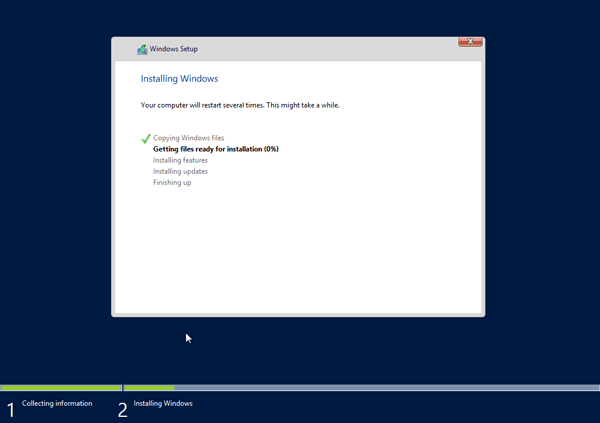Click the Collecting information progress bar

click(61, 388)
